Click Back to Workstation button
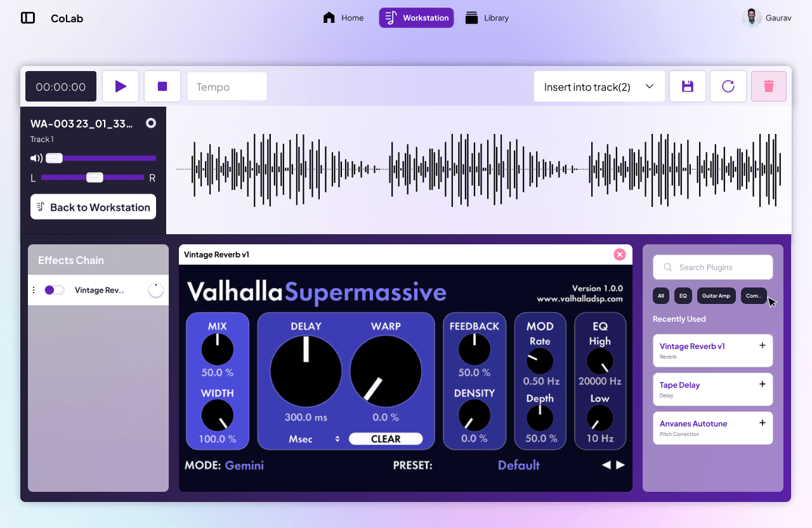Screen dimensions: 812x528 coord(93,207)
